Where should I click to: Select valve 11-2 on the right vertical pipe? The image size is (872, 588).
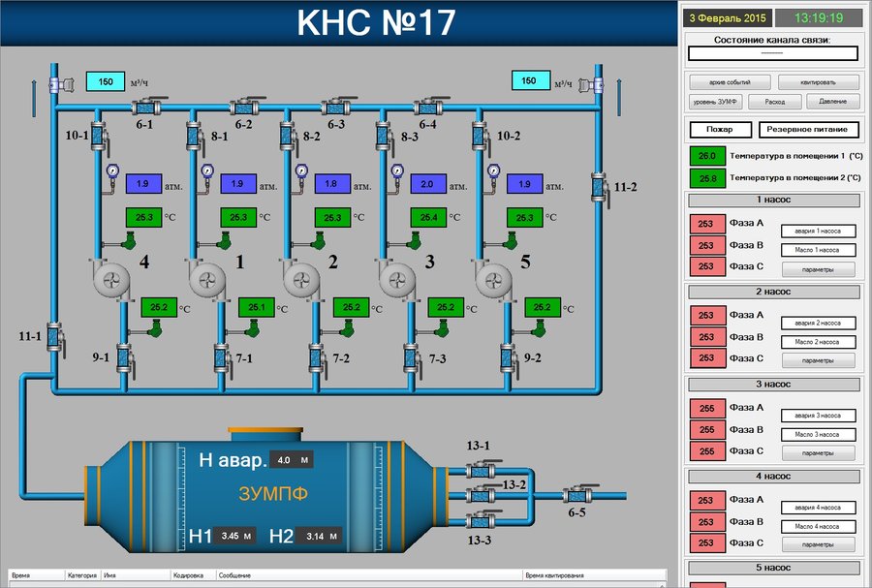click(x=599, y=185)
